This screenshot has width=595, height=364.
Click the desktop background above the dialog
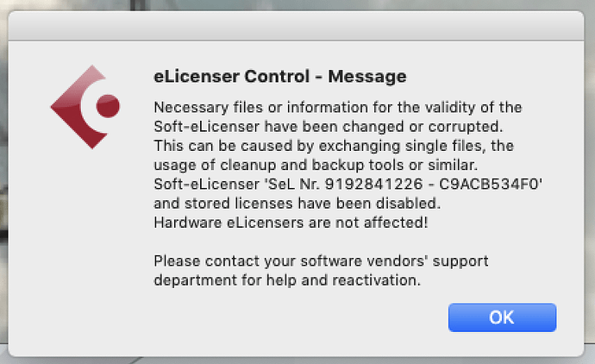297,4
